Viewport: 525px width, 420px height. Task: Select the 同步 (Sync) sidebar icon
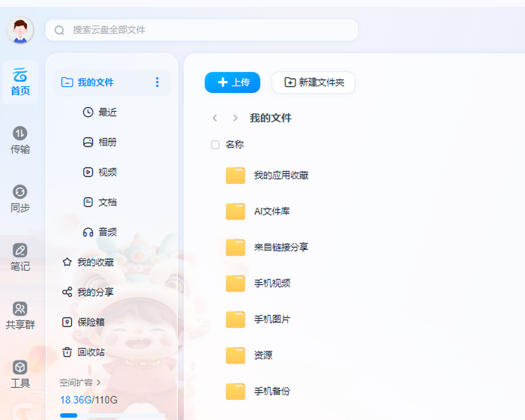20,199
